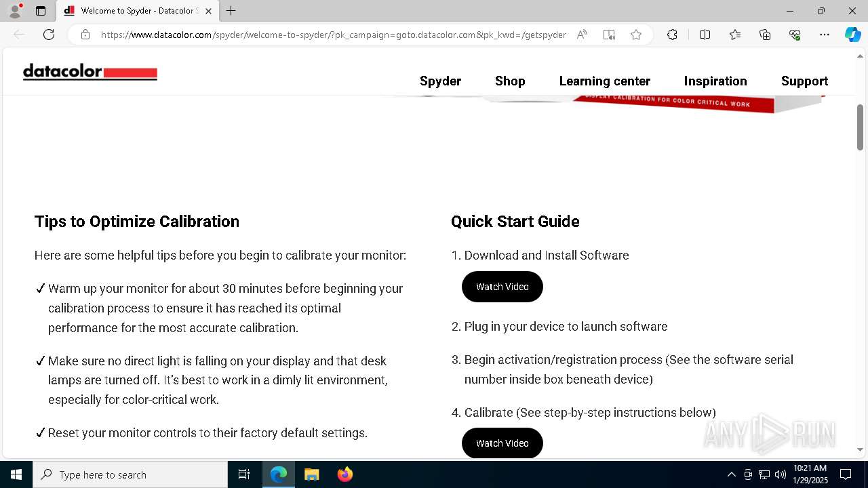This screenshot has height=488, width=868.
Task: Click the Tips to Optimize Calibration heading
Action: [137, 222]
